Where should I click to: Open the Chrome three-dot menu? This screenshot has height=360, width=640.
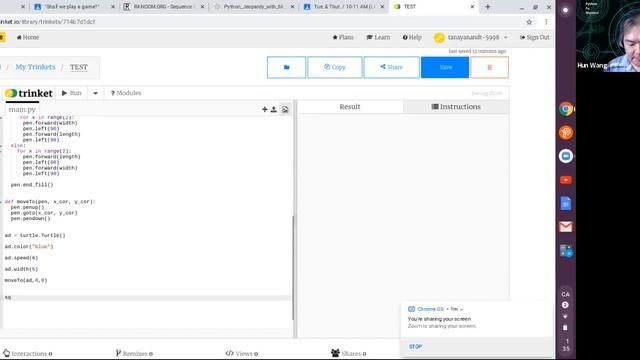[546, 22]
